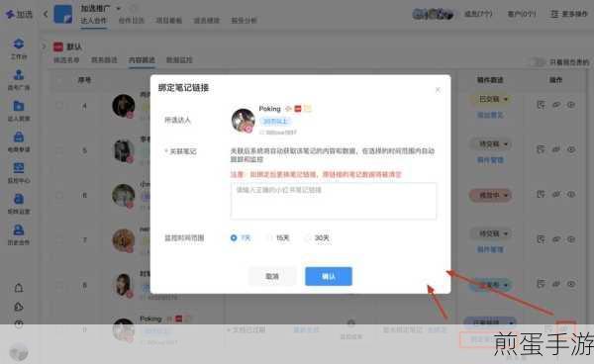Open the 达人资源 folder icon in the sidebar
This screenshot has height=364, width=594.
(19, 106)
